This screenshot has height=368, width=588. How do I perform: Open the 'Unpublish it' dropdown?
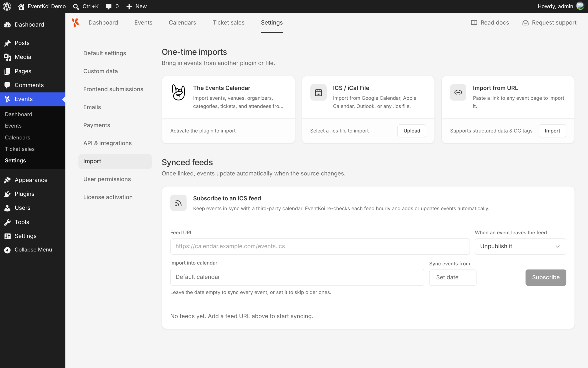[x=520, y=246]
